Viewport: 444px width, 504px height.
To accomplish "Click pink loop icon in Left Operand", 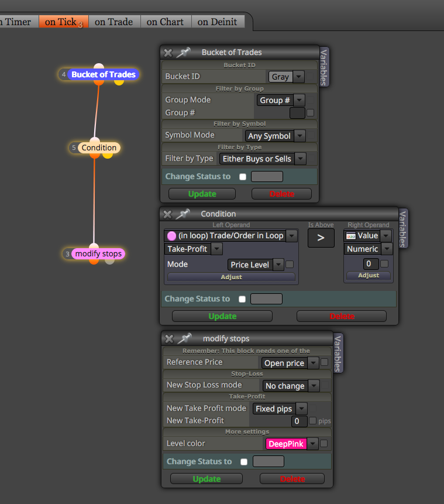I will 171,236.
